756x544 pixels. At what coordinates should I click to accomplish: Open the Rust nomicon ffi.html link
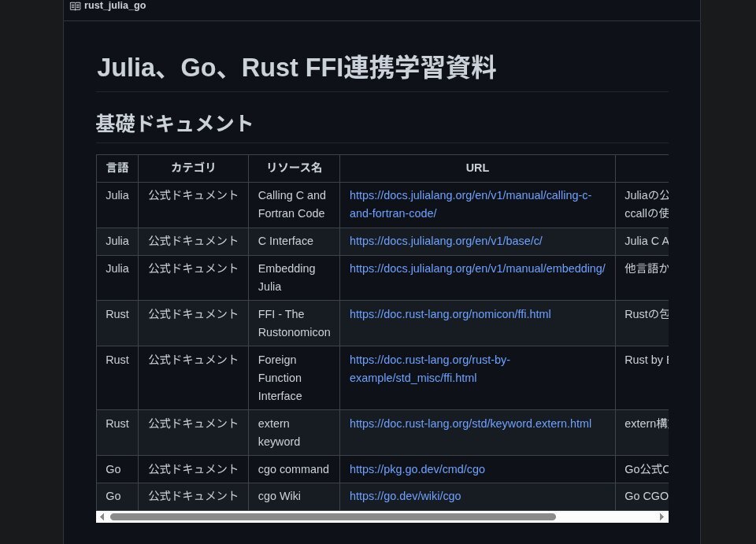pyautogui.click(x=450, y=314)
